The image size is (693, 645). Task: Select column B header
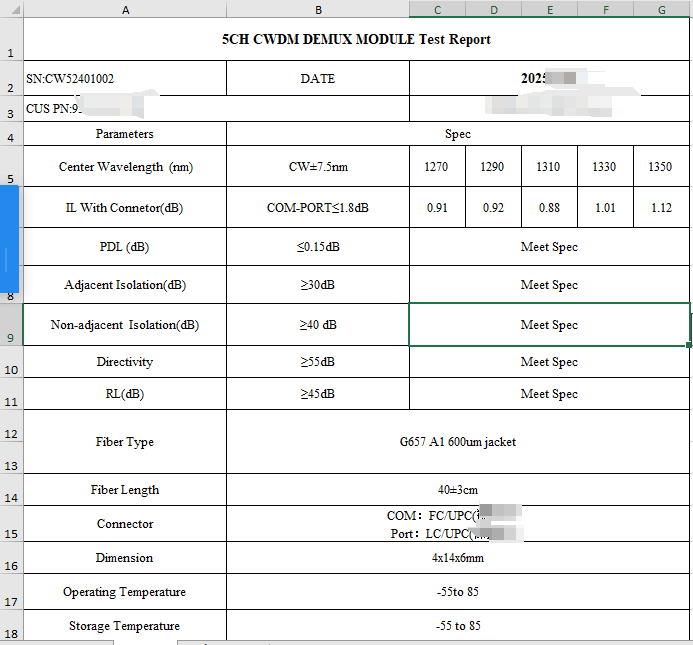click(x=318, y=9)
